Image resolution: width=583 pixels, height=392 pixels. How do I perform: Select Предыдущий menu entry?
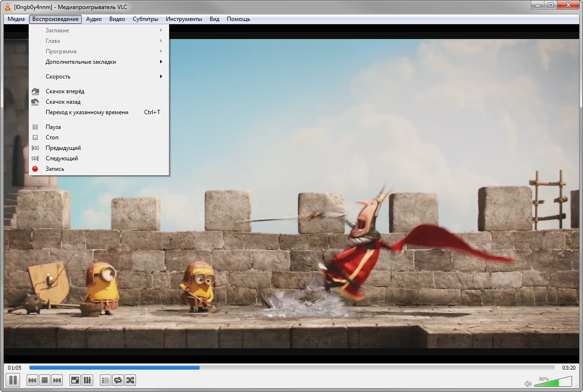pyautogui.click(x=99, y=148)
